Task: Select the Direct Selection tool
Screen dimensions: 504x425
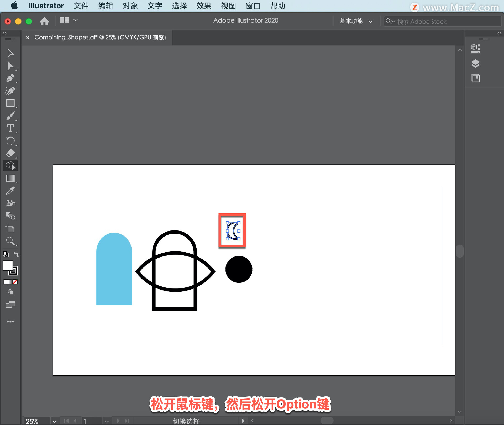Action: click(x=10, y=66)
